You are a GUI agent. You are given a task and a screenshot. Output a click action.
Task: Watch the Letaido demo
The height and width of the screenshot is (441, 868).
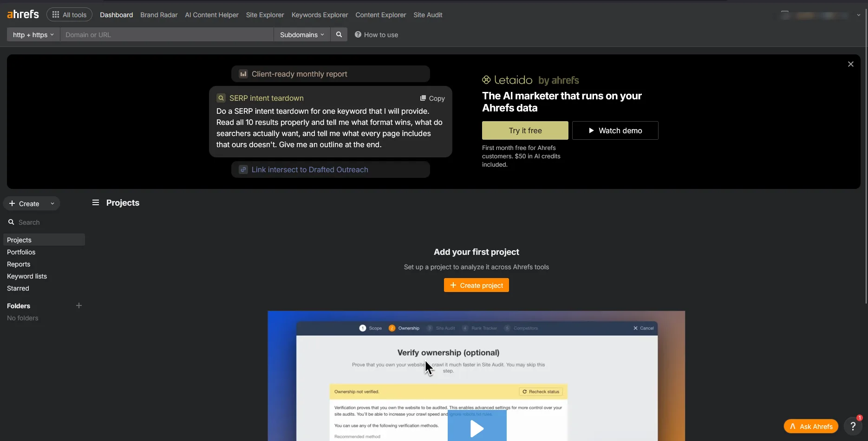pyautogui.click(x=615, y=130)
